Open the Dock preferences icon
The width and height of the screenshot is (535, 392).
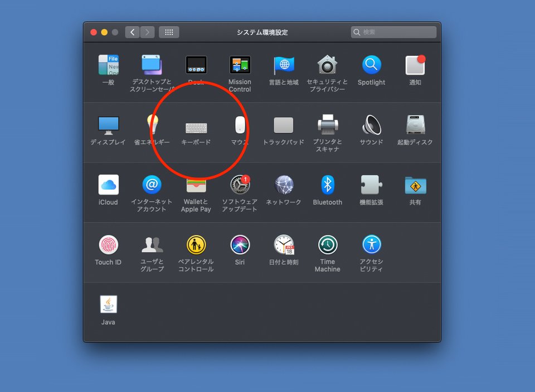[x=196, y=65]
